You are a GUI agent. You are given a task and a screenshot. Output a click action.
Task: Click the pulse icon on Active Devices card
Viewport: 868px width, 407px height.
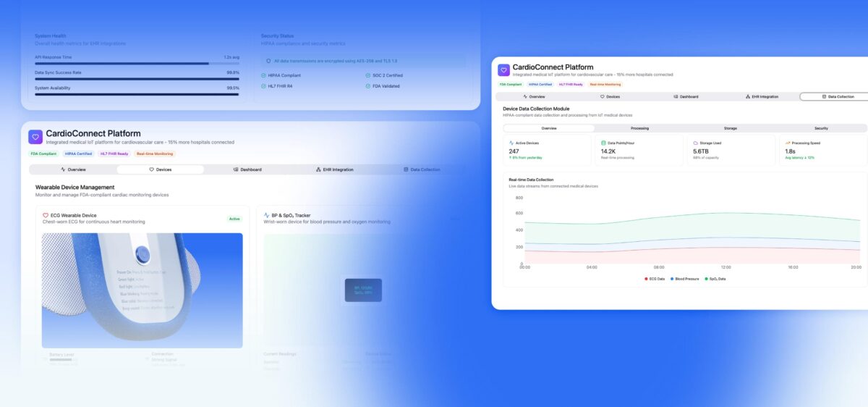click(x=511, y=143)
